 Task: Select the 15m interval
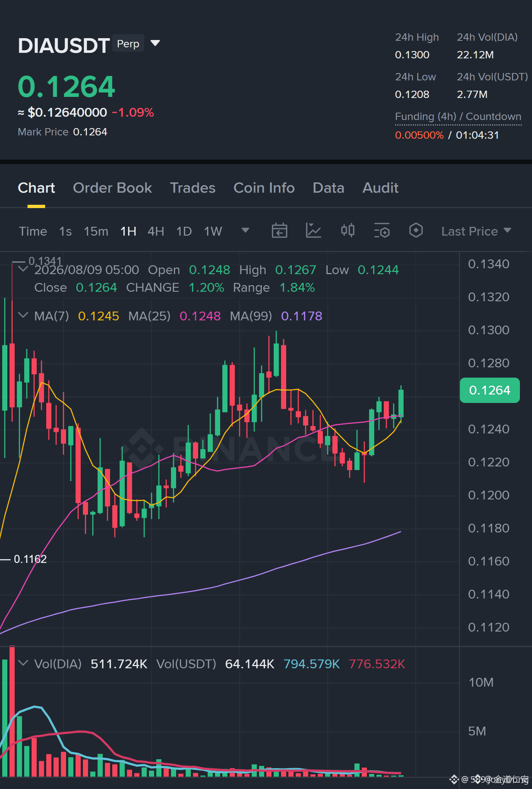tap(96, 231)
